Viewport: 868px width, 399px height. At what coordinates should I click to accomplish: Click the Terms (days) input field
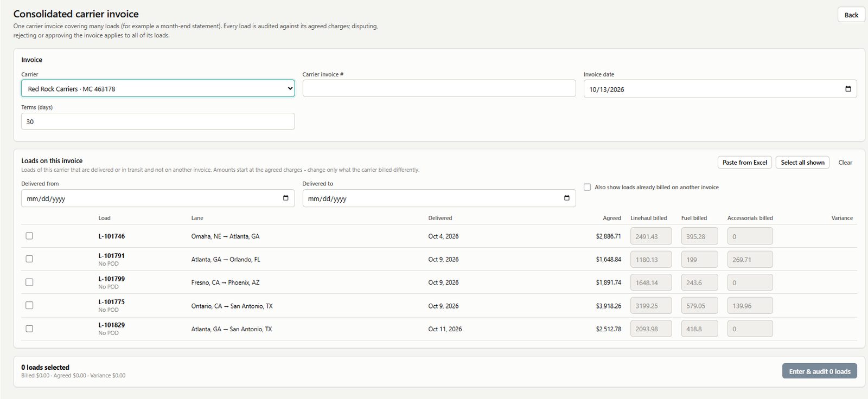pos(158,121)
